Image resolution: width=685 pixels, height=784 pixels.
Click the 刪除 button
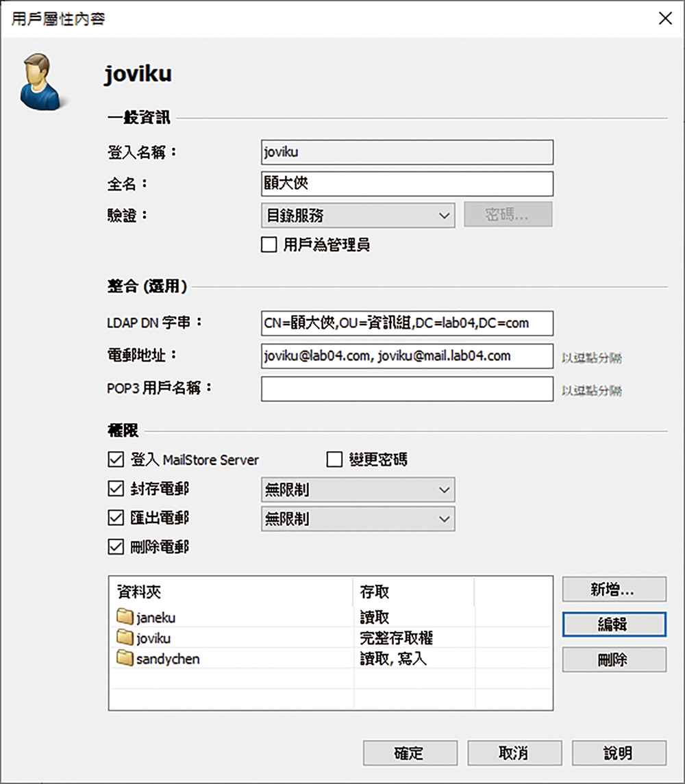click(x=614, y=659)
